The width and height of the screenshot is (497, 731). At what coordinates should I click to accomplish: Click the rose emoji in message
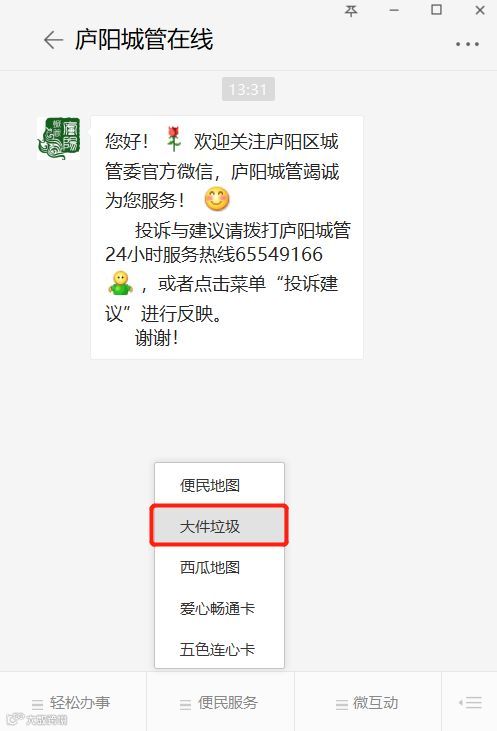point(174,139)
